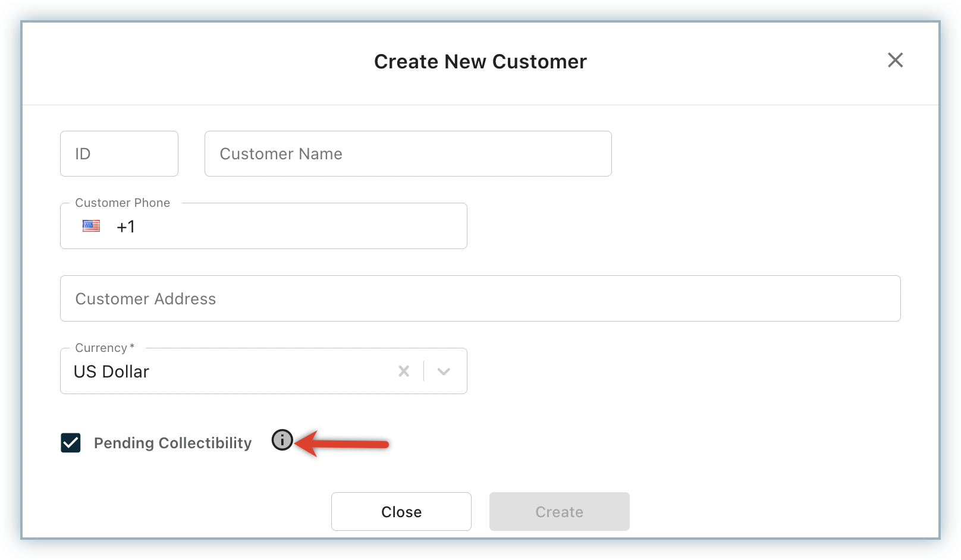Click the Pending Collectibility label text

click(172, 443)
